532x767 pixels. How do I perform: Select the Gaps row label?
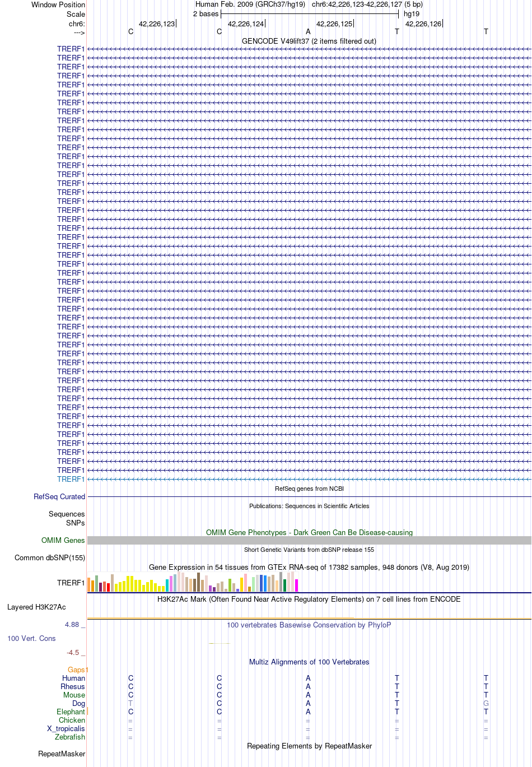pos(78,670)
